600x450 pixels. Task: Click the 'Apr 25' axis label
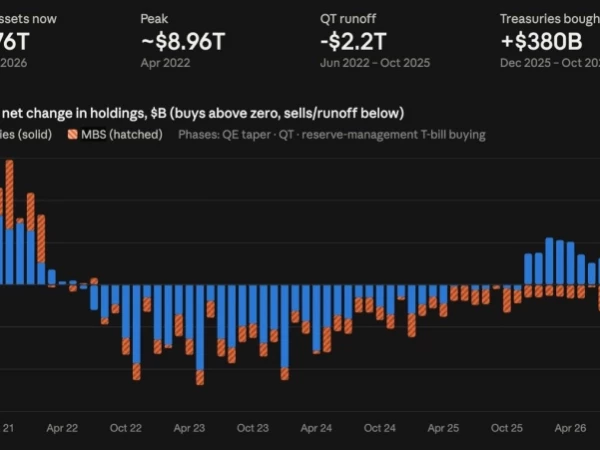coord(443,428)
